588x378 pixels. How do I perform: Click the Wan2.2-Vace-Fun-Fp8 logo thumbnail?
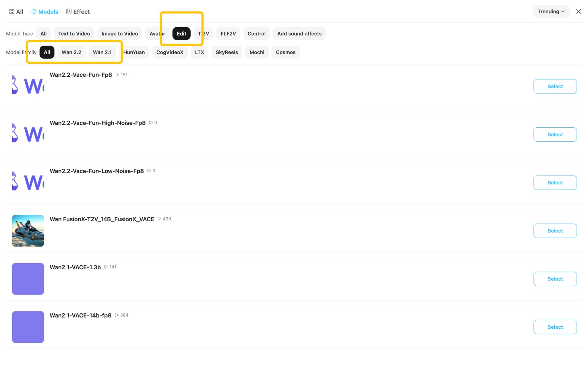tap(28, 86)
